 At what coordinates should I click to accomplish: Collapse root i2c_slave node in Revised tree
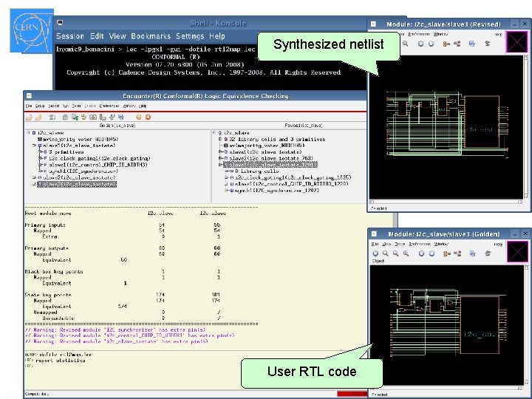[214, 133]
